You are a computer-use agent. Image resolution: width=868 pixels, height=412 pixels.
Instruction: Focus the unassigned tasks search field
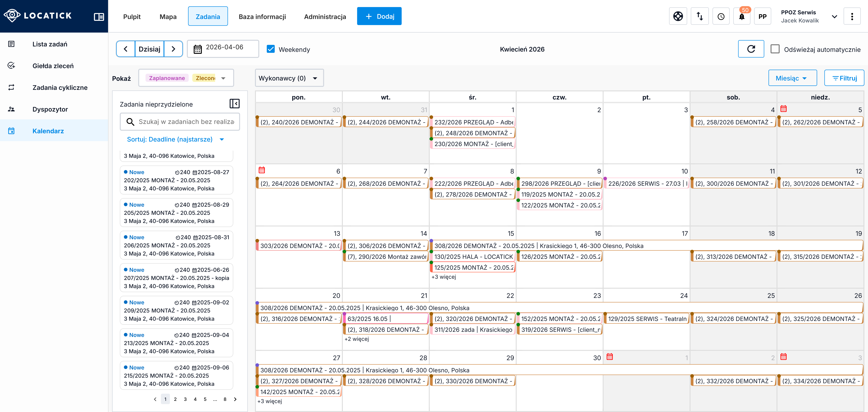pyautogui.click(x=180, y=122)
